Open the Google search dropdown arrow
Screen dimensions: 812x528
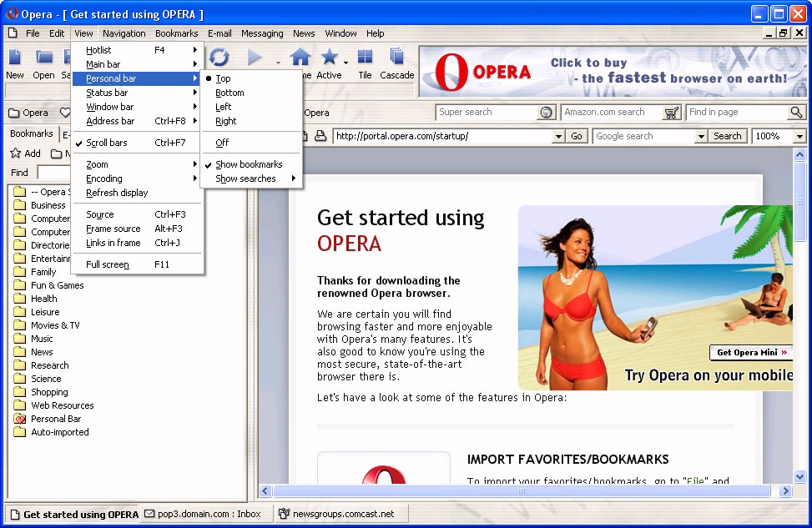click(701, 137)
